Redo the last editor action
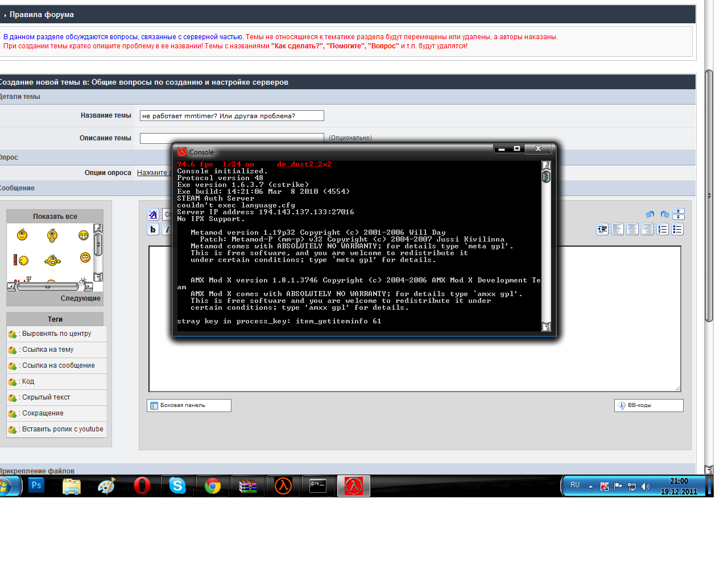 664,214
